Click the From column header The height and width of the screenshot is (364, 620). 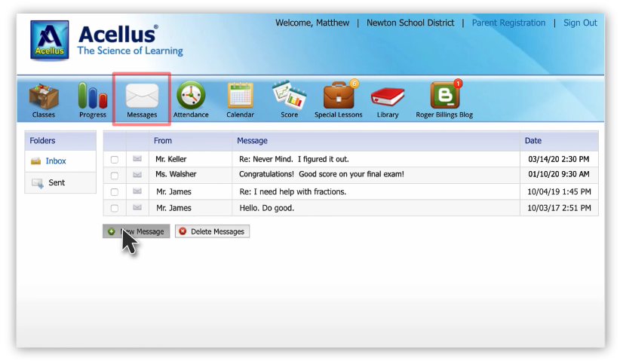pos(163,141)
